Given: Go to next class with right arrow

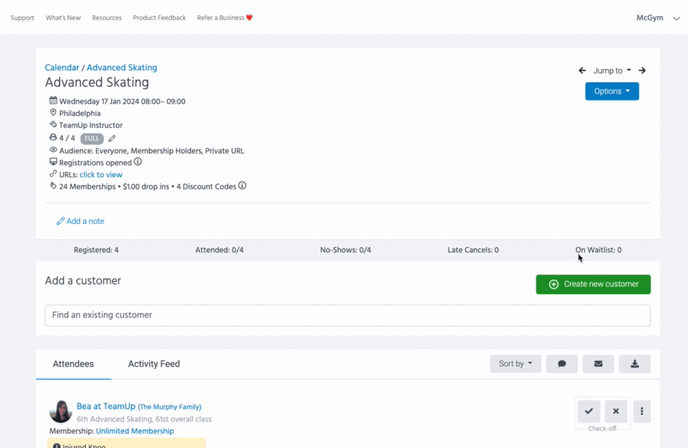Looking at the screenshot, I should point(642,71).
